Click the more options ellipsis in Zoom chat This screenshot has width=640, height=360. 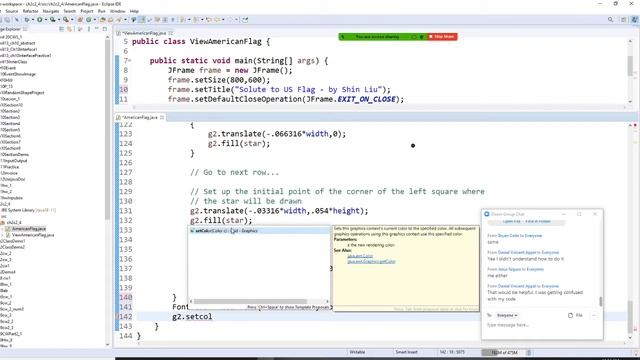(594, 315)
